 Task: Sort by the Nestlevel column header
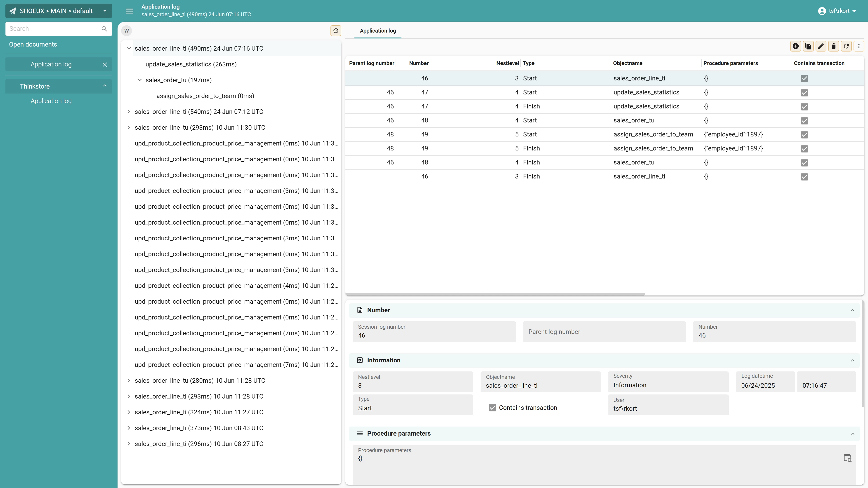[x=507, y=63]
